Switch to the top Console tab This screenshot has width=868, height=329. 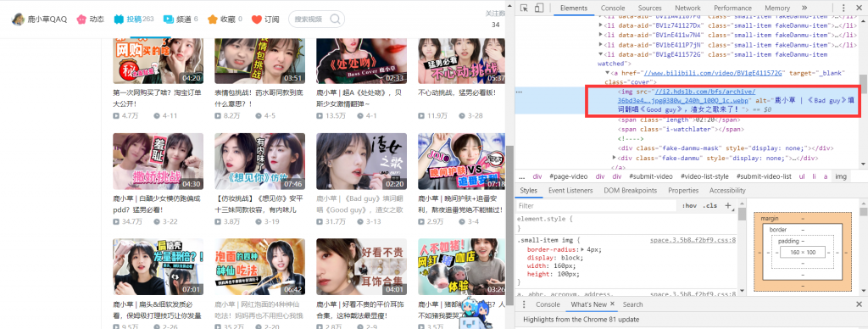tap(613, 8)
